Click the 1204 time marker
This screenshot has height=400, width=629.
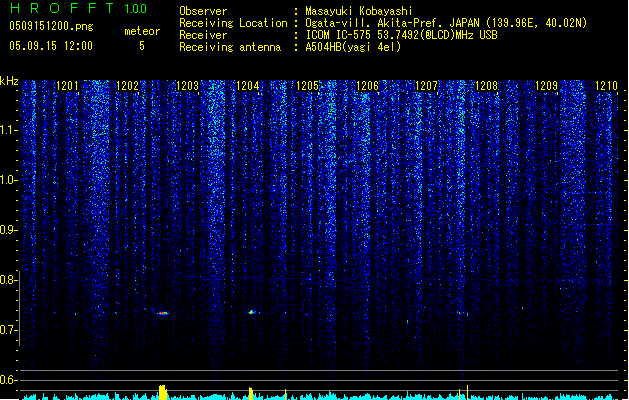pyautogui.click(x=248, y=86)
